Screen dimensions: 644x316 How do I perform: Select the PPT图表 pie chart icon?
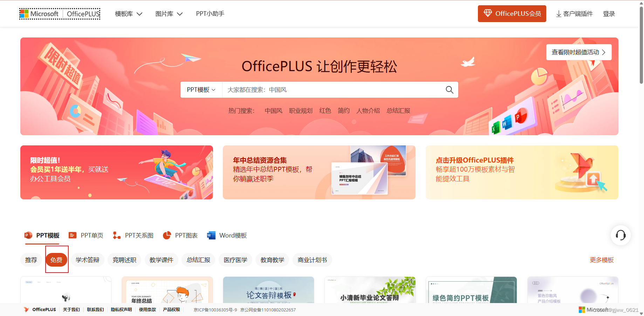[x=167, y=235]
